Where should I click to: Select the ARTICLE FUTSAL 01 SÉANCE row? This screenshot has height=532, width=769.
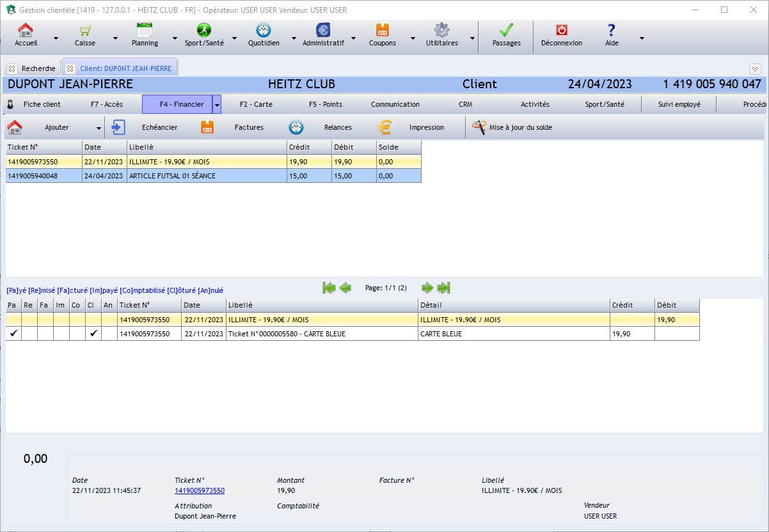(172, 176)
